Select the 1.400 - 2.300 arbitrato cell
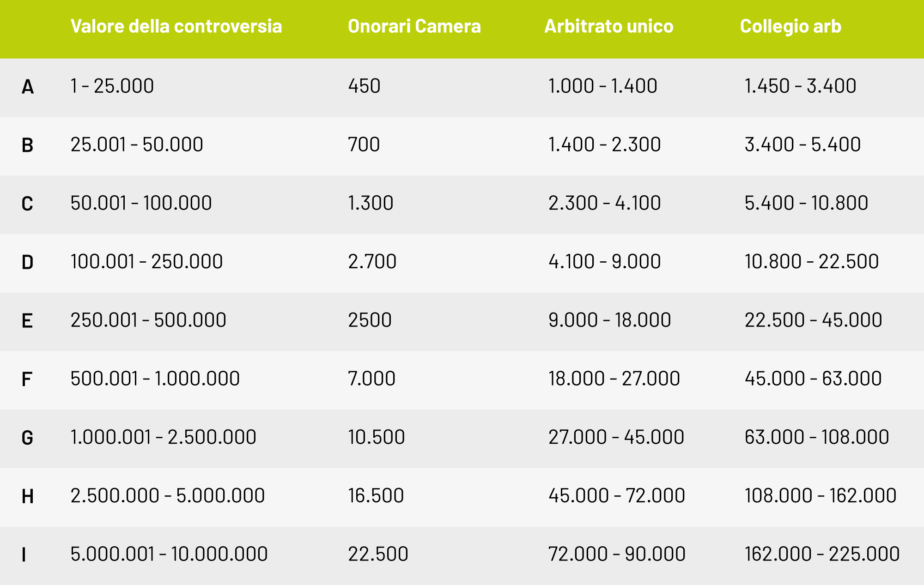Image resolution: width=924 pixels, height=585 pixels. pyautogui.click(x=604, y=145)
